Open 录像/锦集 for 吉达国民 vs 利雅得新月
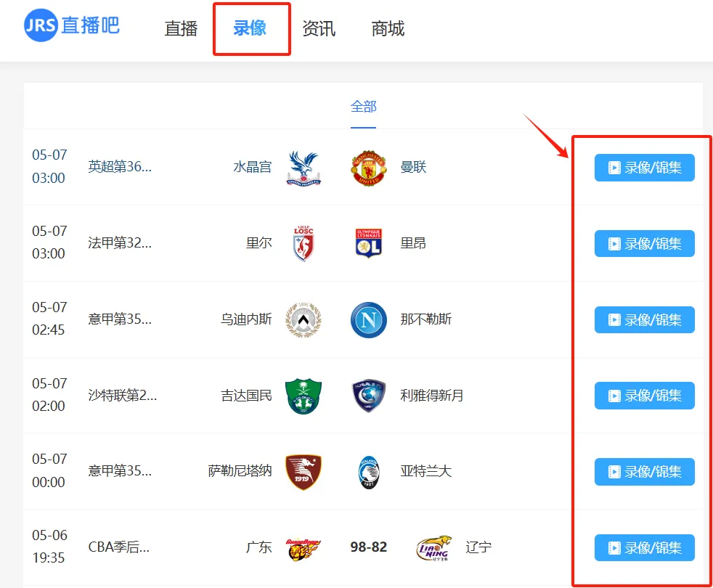 pos(644,396)
